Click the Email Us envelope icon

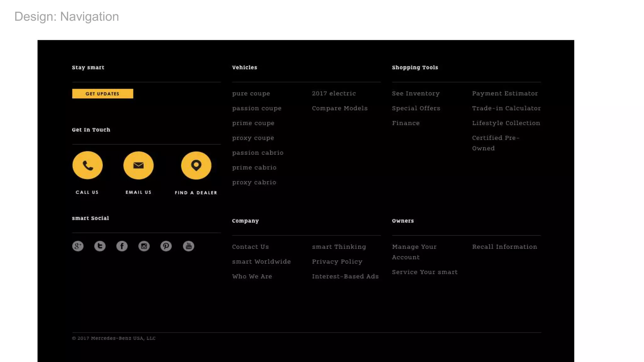[138, 165]
